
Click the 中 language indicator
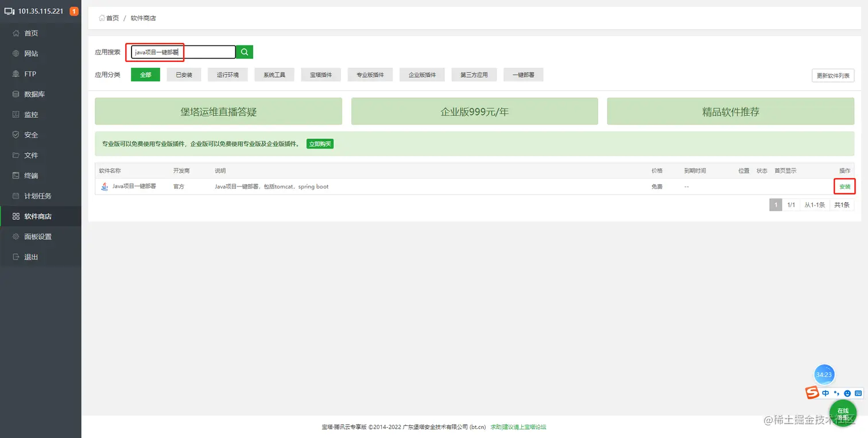[x=826, y=393]
